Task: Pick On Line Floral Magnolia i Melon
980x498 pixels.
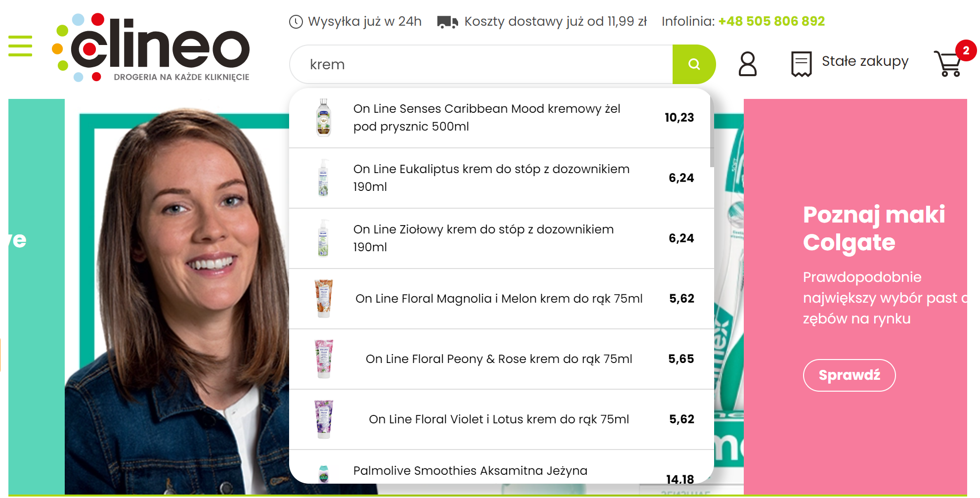Action: click(502, 299)
